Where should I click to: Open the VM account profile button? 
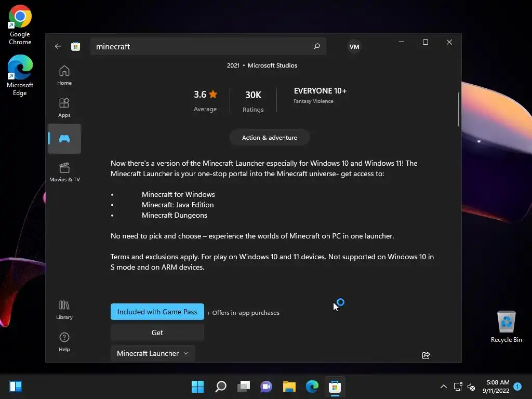(354, 47)
